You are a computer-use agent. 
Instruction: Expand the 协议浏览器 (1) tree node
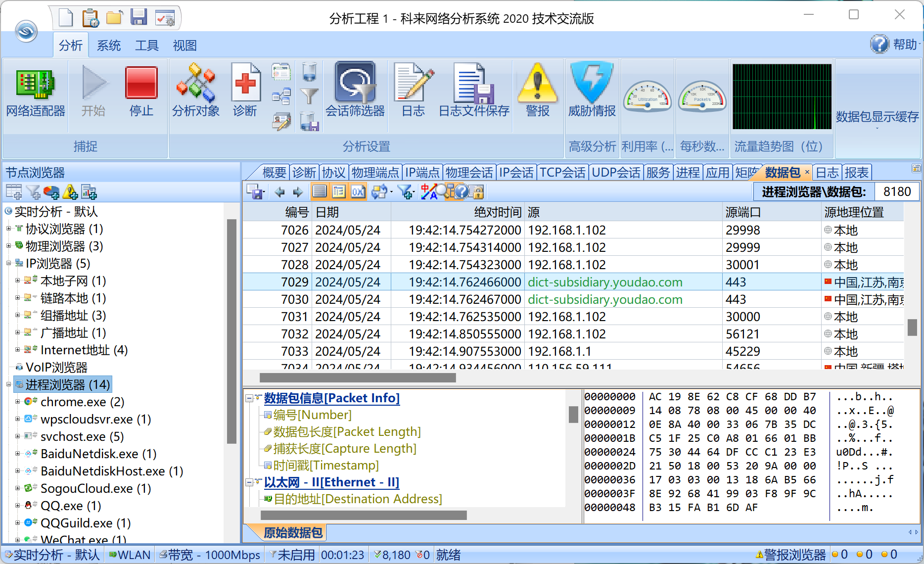(8, 229)
